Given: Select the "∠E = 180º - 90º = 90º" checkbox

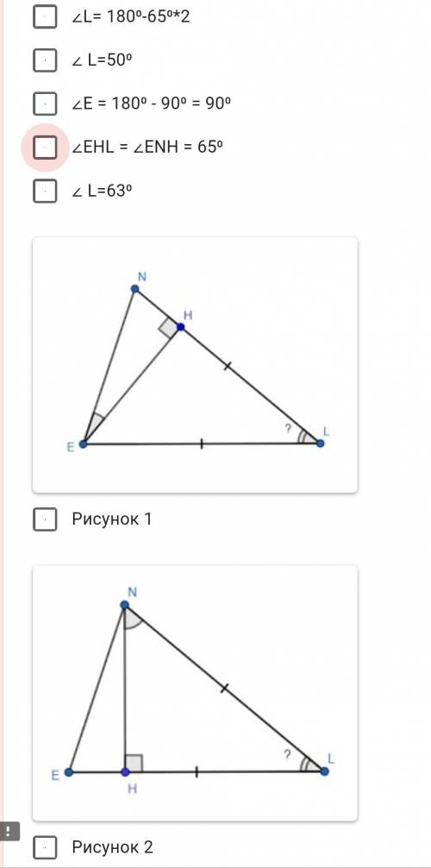Looking at the screenshot, I should coord(45,104).
